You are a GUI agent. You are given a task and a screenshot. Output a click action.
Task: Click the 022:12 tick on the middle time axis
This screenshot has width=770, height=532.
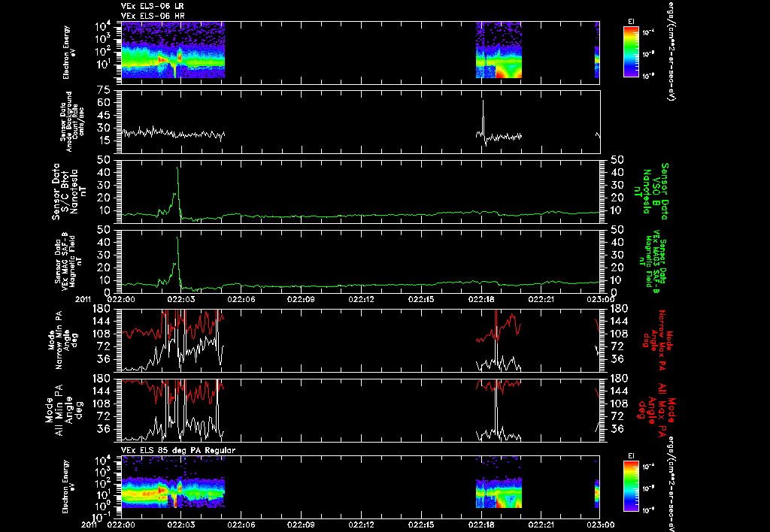click(x=362, y=299)
